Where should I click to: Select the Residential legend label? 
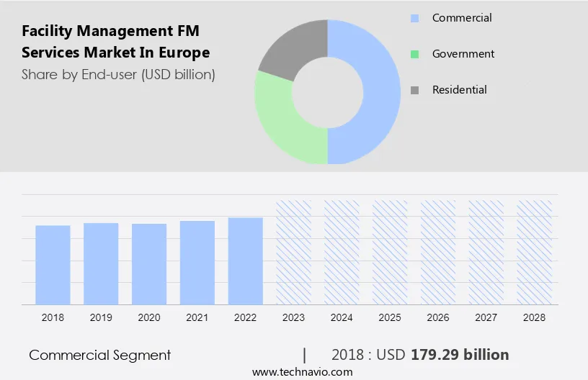point(459,90)
